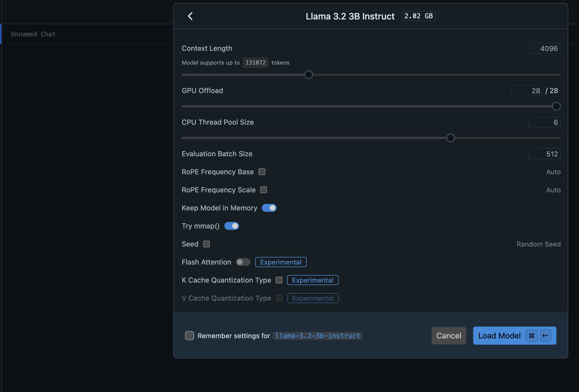Enable the RoPE Frequency Scale checkbox
This screenshot has width=579, height=392.
point(264,190)
